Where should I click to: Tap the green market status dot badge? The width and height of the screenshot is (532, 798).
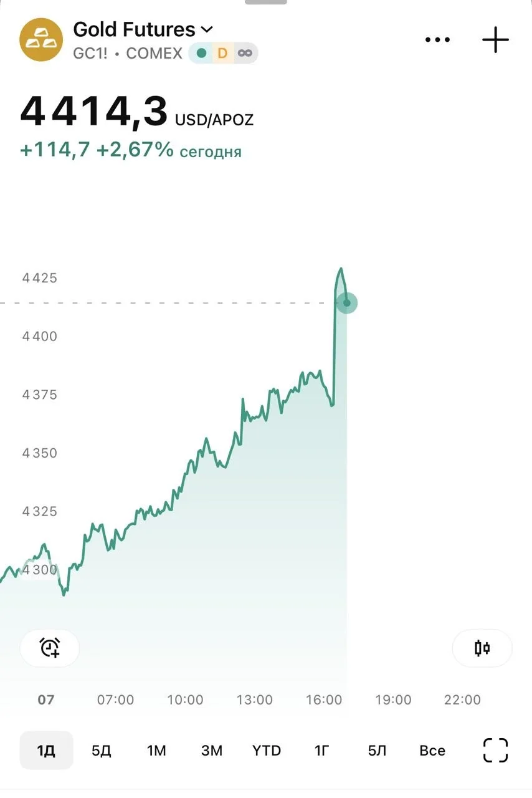(201, 53)
